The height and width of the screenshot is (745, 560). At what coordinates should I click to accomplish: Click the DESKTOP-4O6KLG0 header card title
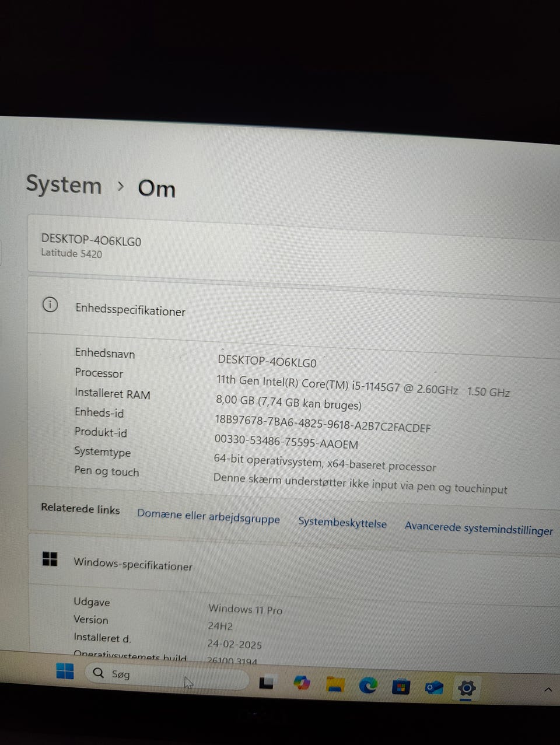91,240
